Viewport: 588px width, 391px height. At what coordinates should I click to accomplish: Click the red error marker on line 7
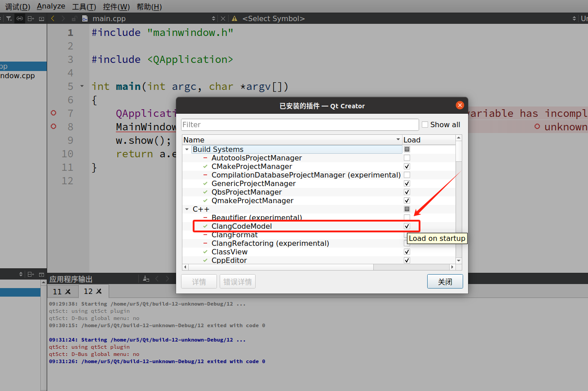53,113
